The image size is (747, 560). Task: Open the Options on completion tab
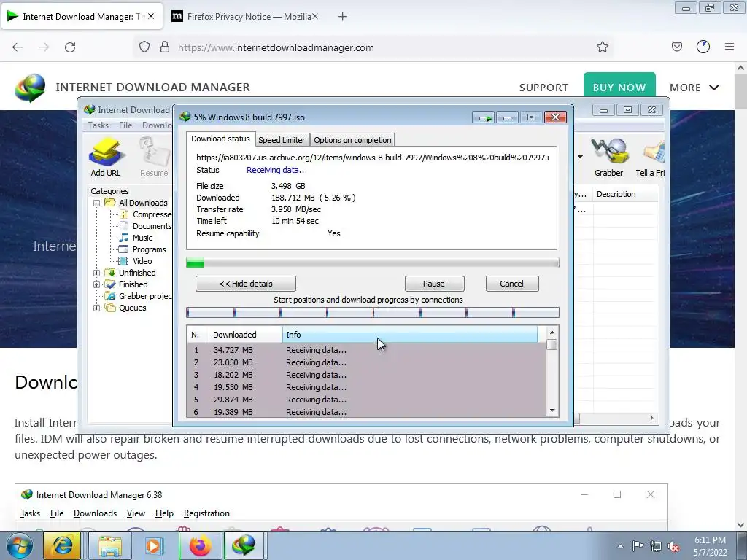[352, 140]
